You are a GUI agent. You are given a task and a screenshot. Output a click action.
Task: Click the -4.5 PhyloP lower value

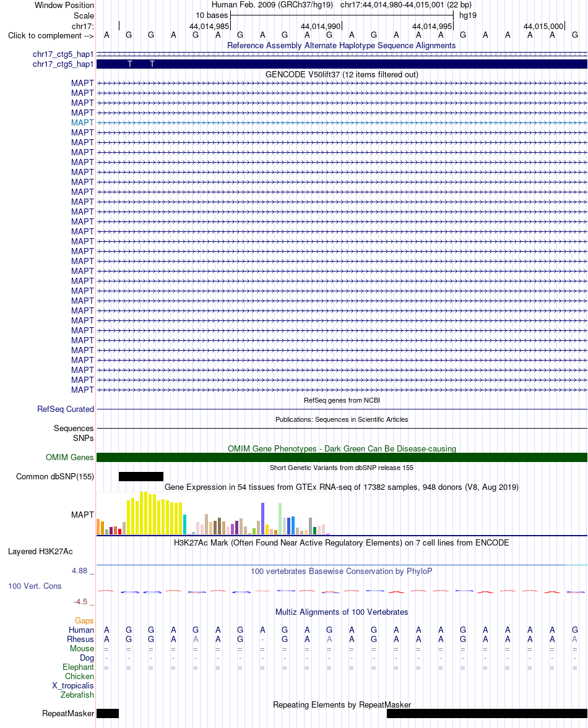(80, 602)
